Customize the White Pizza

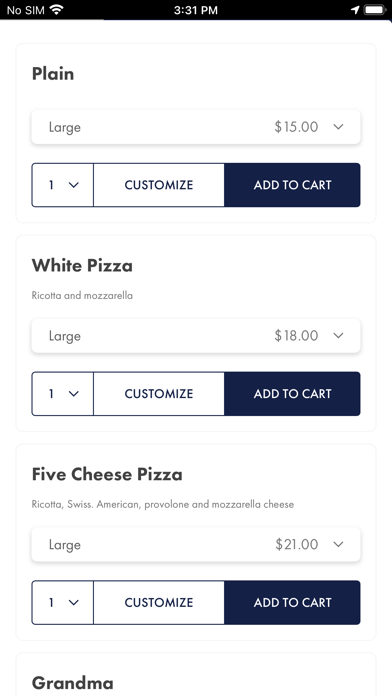click(159, 394)
